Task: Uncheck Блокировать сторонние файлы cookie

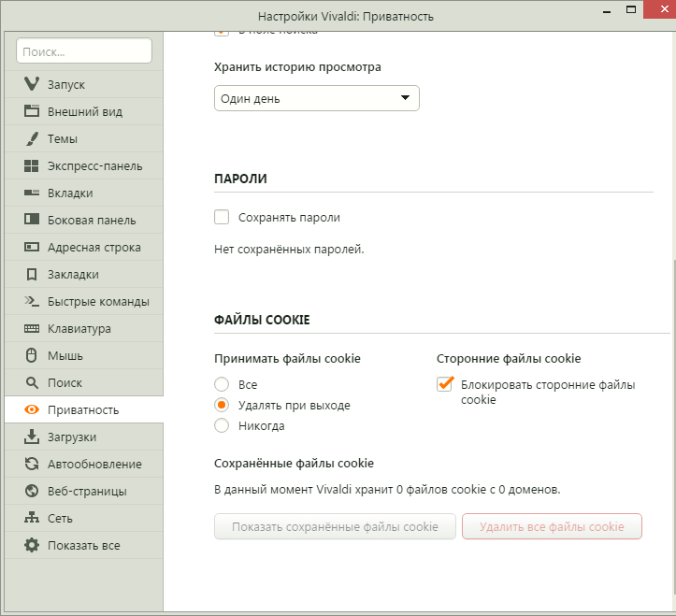Action: (x=445, y=385)
